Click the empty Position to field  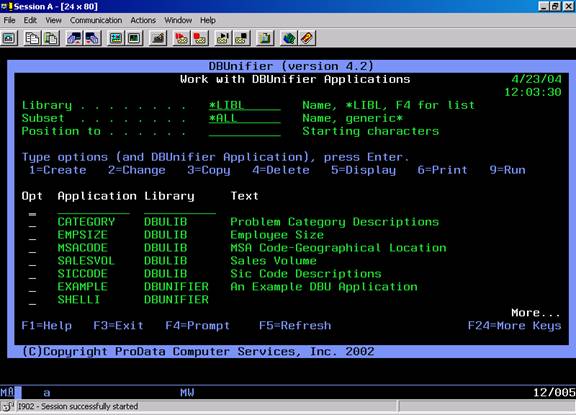[245, 131]
